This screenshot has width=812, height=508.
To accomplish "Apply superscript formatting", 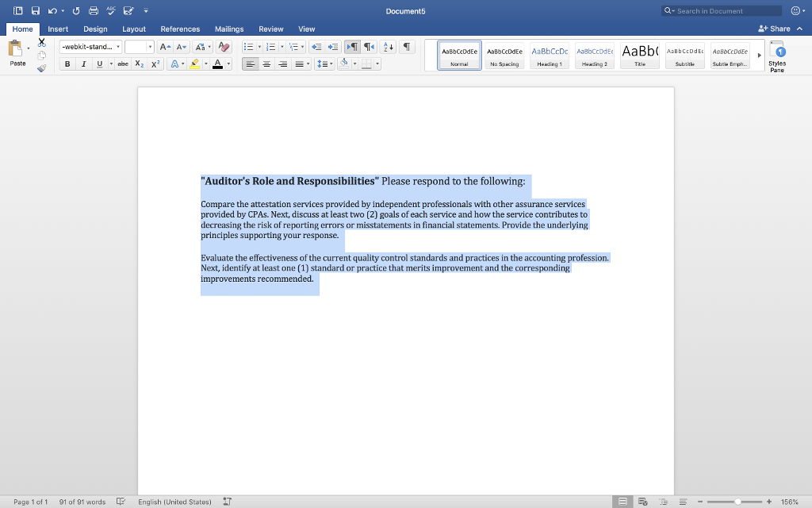I will click(x=155, y=63).
